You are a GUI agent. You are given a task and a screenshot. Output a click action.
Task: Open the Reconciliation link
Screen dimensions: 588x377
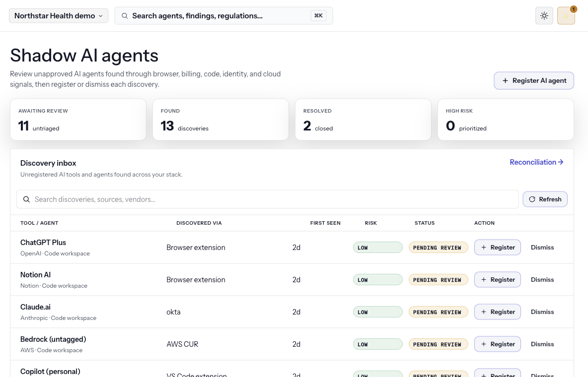click(537, 162)
